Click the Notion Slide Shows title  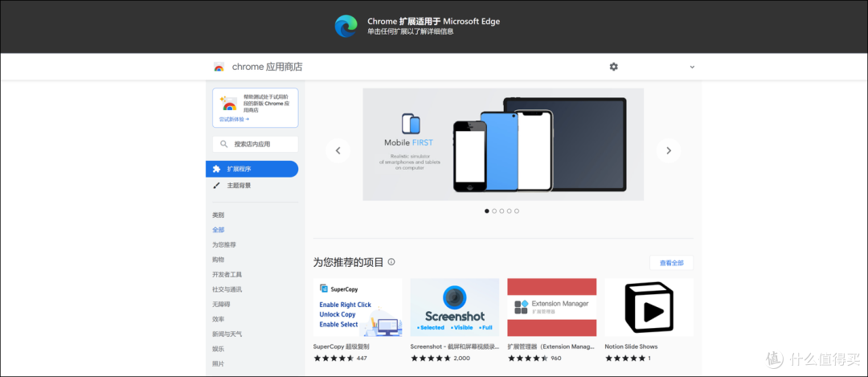[631, 346]
